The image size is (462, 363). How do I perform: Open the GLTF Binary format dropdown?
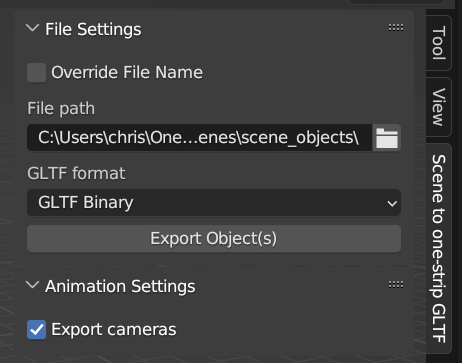coord(214,203)
